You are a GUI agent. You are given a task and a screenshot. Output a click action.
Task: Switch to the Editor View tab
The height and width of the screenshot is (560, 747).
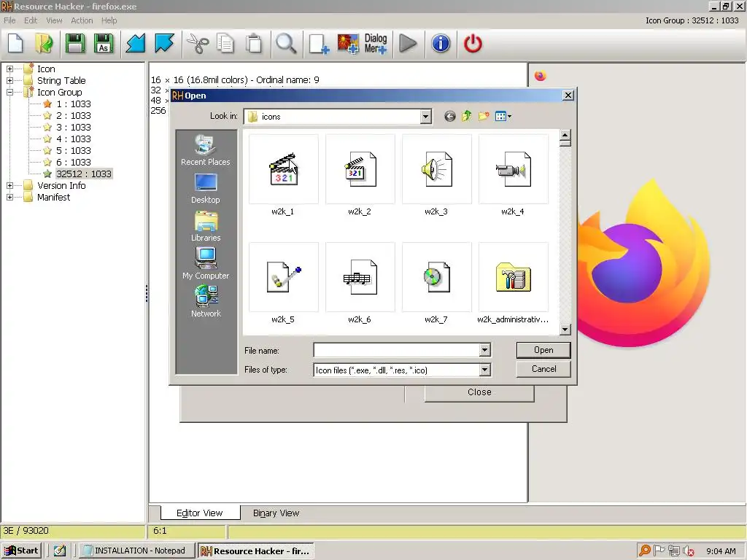[200, 513]
